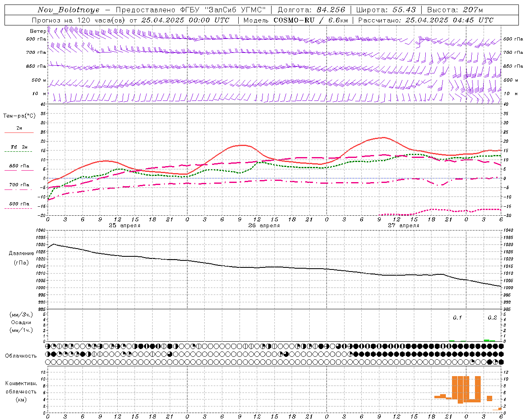Click the 25 апреля date label
Image resolution: width=525 pixels, height=420 pixels.
(x=125, y=226)
